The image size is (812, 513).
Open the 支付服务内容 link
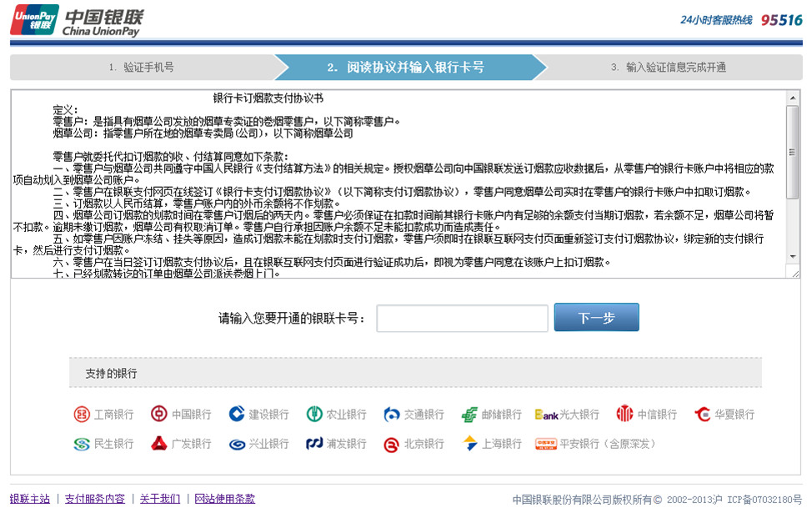coord(95,499)
